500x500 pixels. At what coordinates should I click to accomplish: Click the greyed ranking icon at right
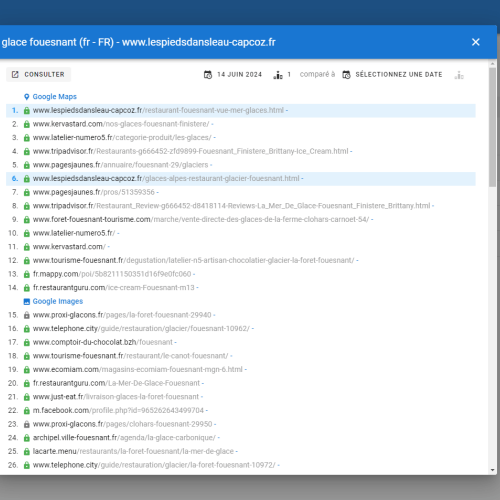459,75
